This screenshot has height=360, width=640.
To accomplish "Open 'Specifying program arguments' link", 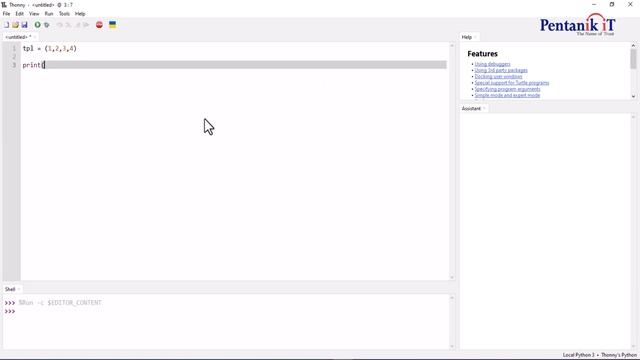I will pos(507,89).
